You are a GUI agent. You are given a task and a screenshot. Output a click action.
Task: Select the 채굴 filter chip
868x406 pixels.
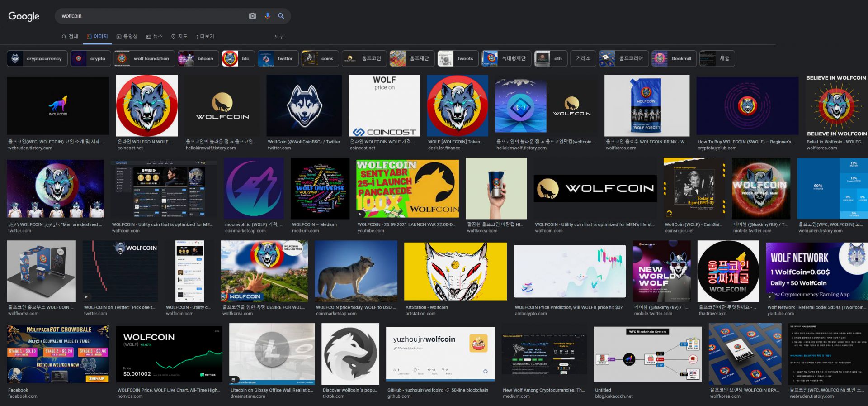click(x=717, y=58)
